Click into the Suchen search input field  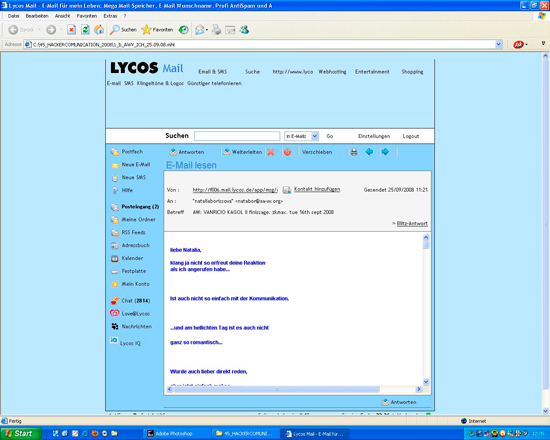pos(237,136)
